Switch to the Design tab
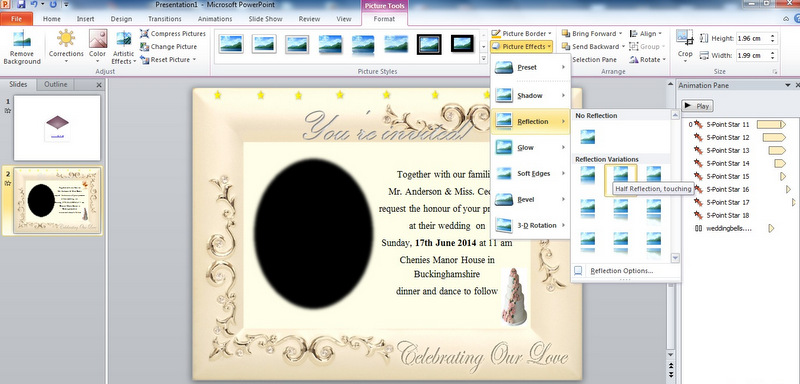This screenshot has width=800, height=384. 121,19
